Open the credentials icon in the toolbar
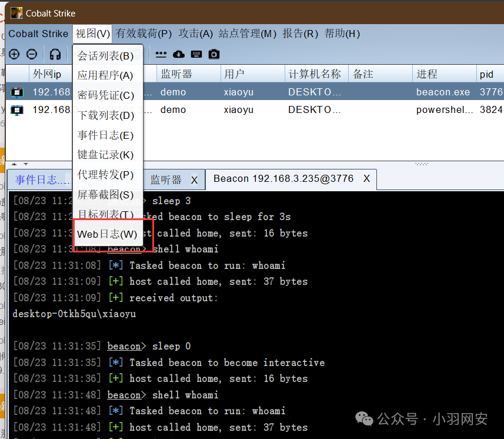Viewport: 504px width, 439px height. coord(161,54)
